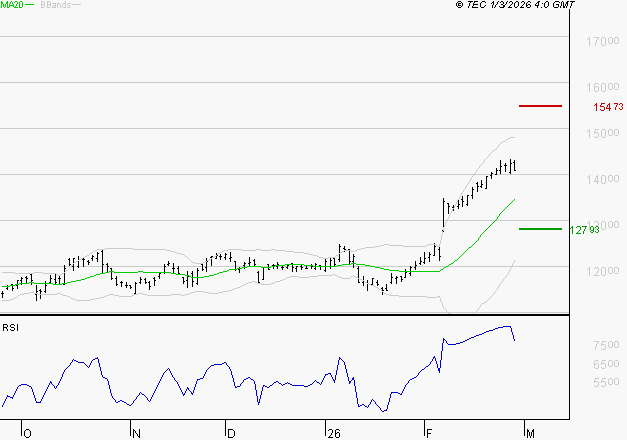Click the N month marker on time axis
Image resolution: width=627 pixels, height=440 pixels.
[136, 434]
